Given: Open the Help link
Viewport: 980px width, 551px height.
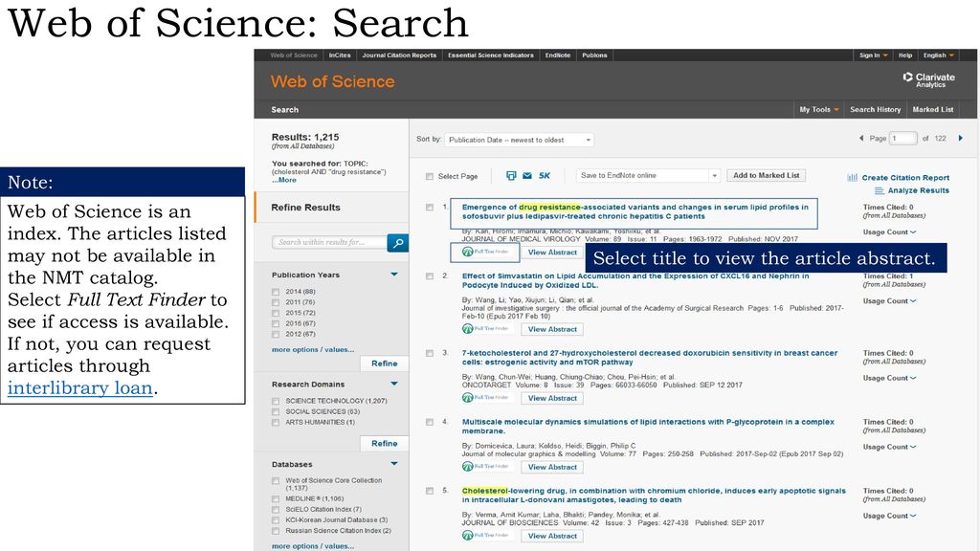Looking at the screenshot, I should (905, 55).
